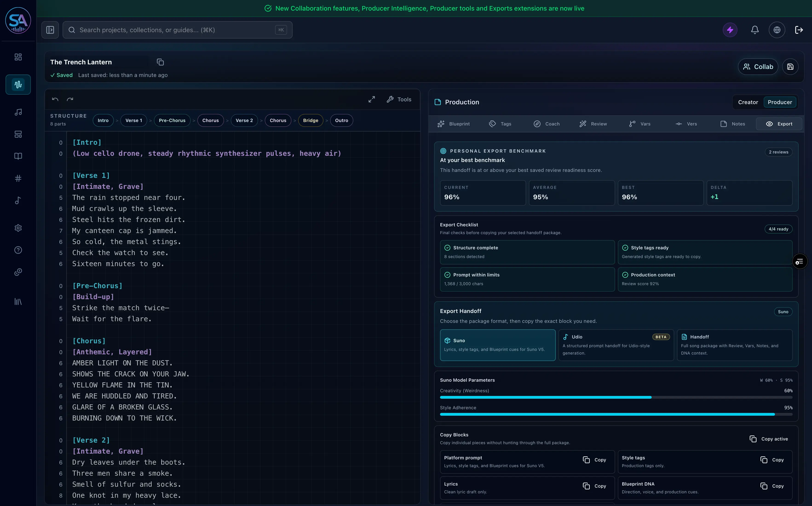Open the Blueprint tab
Viewport: 812px width, 506px height.
click(454, 124)
